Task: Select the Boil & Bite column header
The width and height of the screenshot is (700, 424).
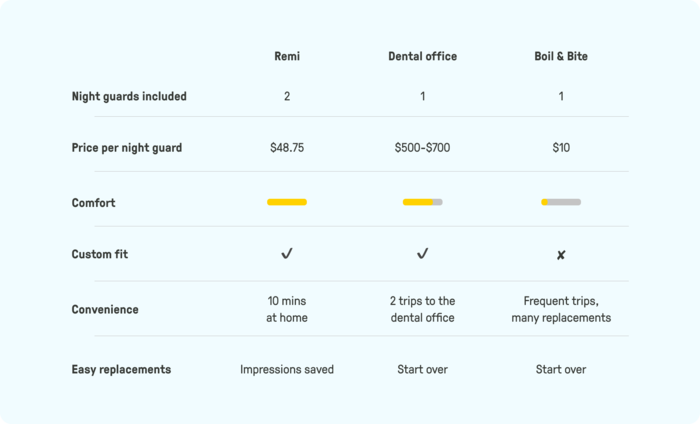Action: click(x=561, y=56)
